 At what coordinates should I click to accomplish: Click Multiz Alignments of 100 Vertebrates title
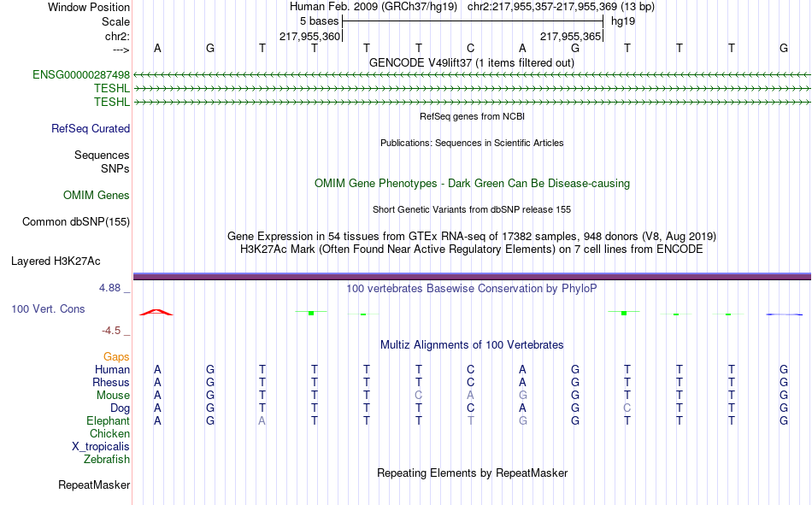[472, 345]
